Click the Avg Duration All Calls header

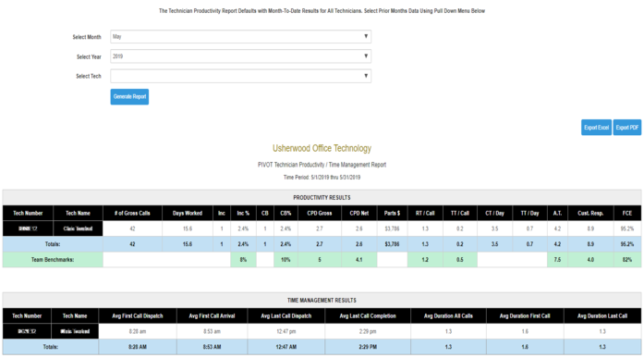click(x=448, y=315)
